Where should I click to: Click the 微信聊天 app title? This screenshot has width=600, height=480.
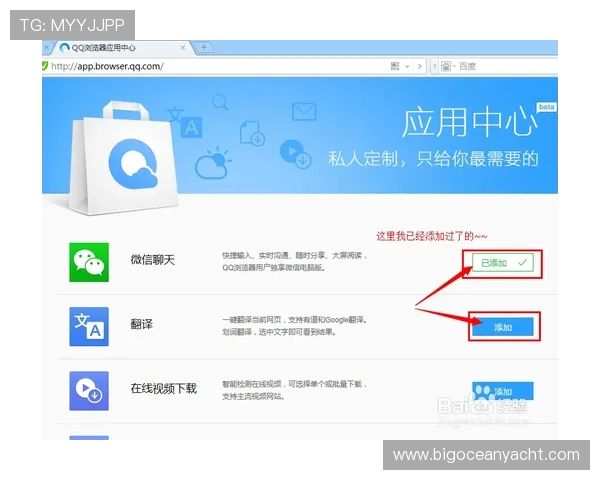[x=153, y=260]
